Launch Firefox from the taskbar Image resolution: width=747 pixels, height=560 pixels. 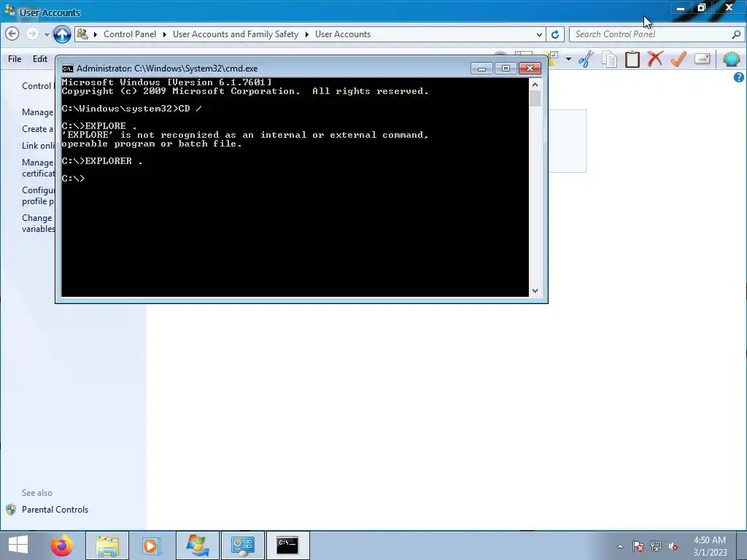click(61, 545)
